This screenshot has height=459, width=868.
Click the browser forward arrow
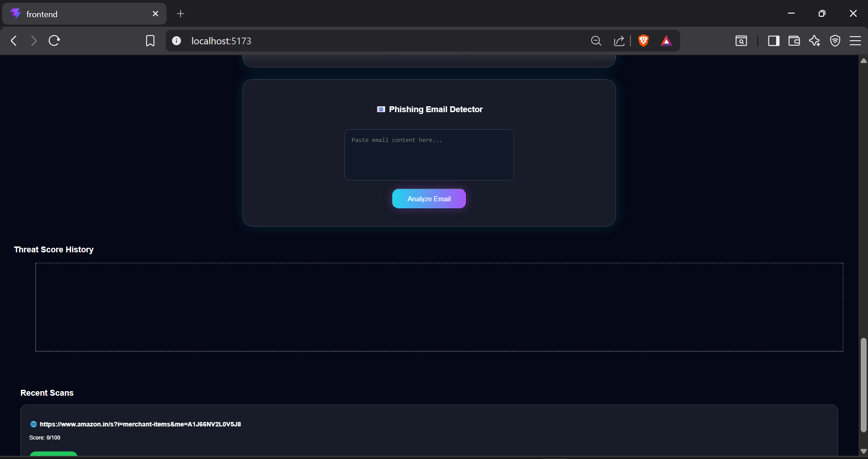[x=33, y=41]
